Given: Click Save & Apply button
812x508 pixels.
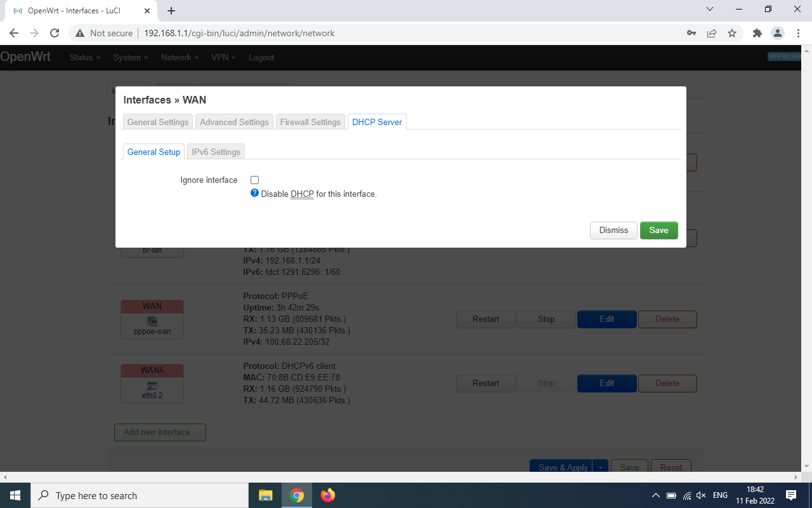Looking at the screenshot, I should (561, 467).
